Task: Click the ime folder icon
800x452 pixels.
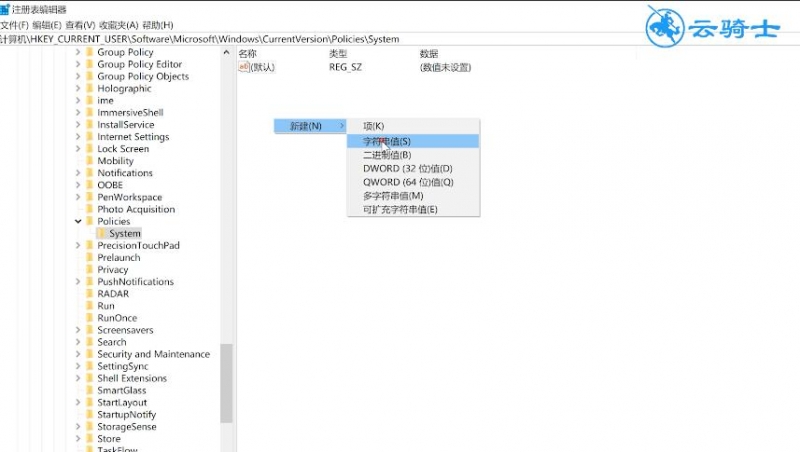Action: (x=90, y=101)
